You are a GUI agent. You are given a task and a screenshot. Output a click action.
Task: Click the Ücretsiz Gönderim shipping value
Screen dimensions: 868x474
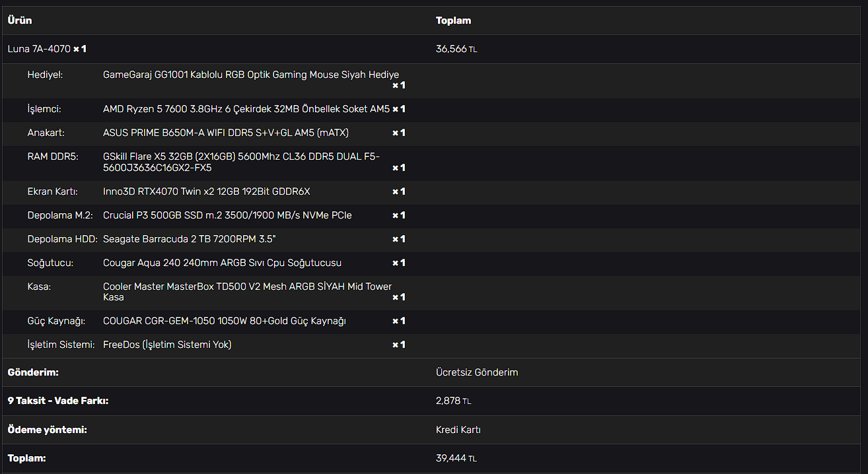(476, 372)
